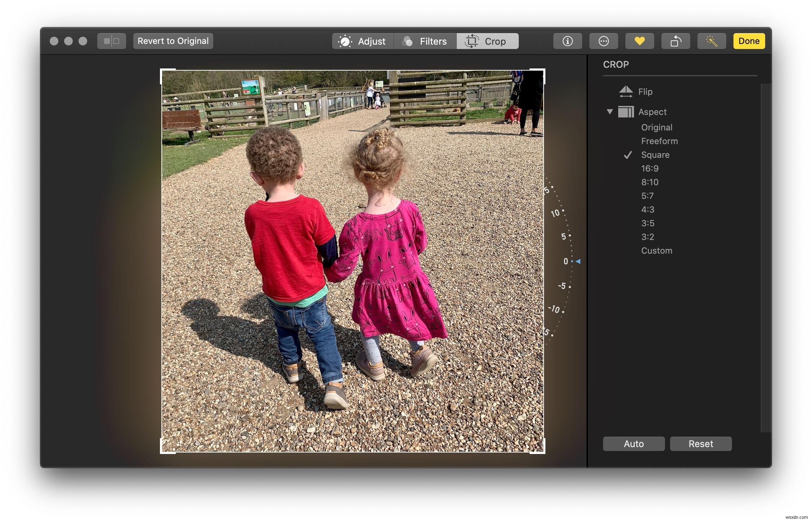This screenshot has width=812, height=521.
Task: Click the Info icon in the toolbar
Action: coord(567,41)
